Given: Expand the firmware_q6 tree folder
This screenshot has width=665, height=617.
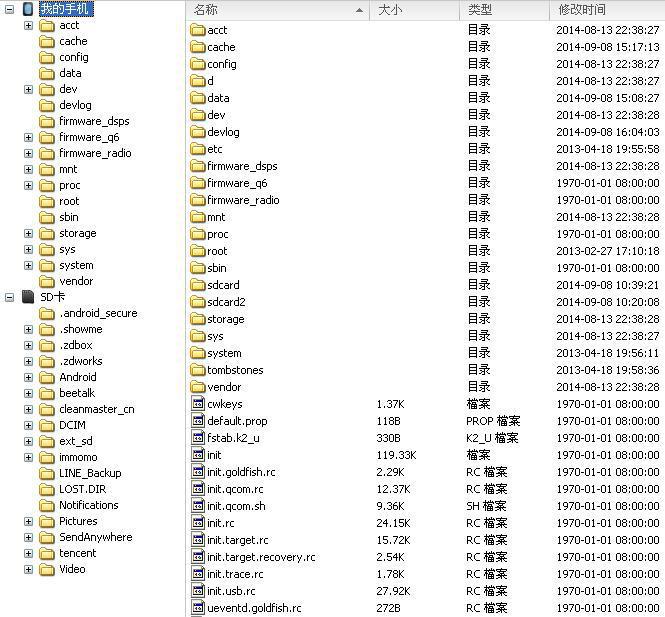Looking at the screenshot, I should click(x=28, y=137).
